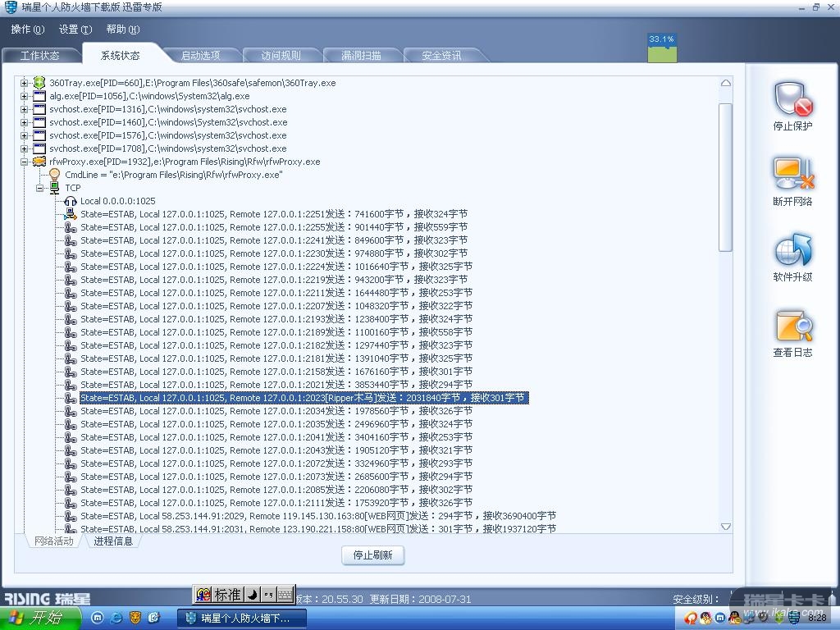Open the 操作(O) menu
The height and width of the screenshot is (630, 840).
[x=28, y=30]
